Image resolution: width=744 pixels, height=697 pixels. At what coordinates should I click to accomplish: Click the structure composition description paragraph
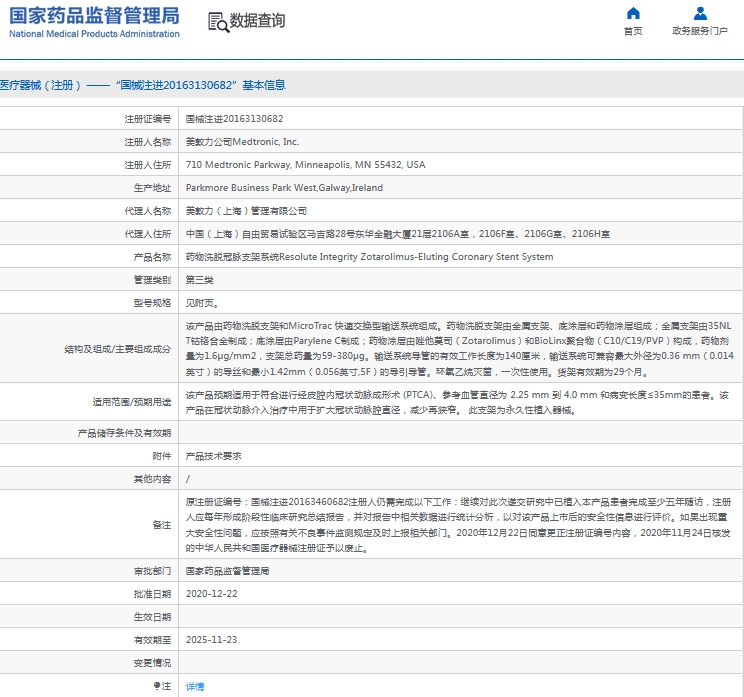[x=459, y=349]
